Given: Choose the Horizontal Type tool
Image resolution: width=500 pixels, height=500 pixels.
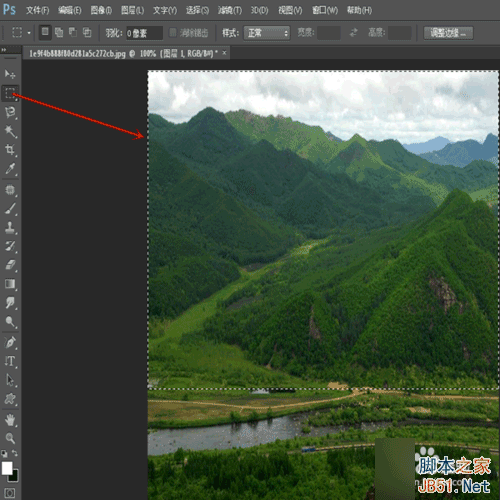Looking at the screenshot, I should click(x=10, y=361).
